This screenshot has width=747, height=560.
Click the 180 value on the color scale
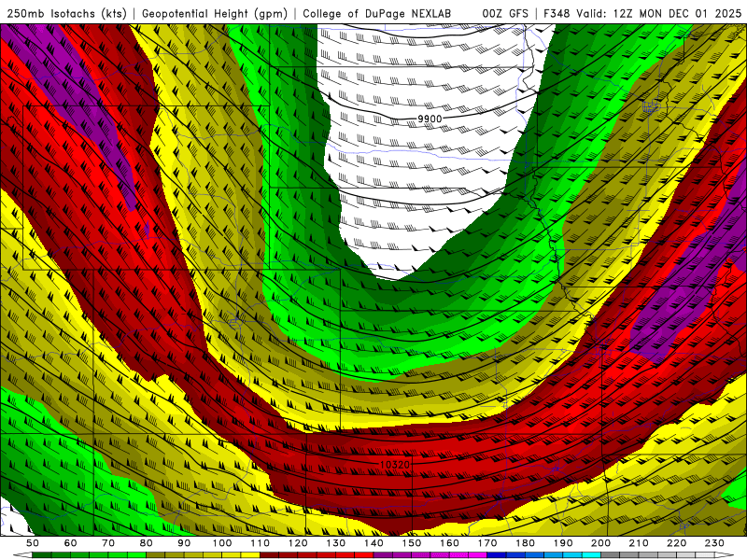point(525,543)
